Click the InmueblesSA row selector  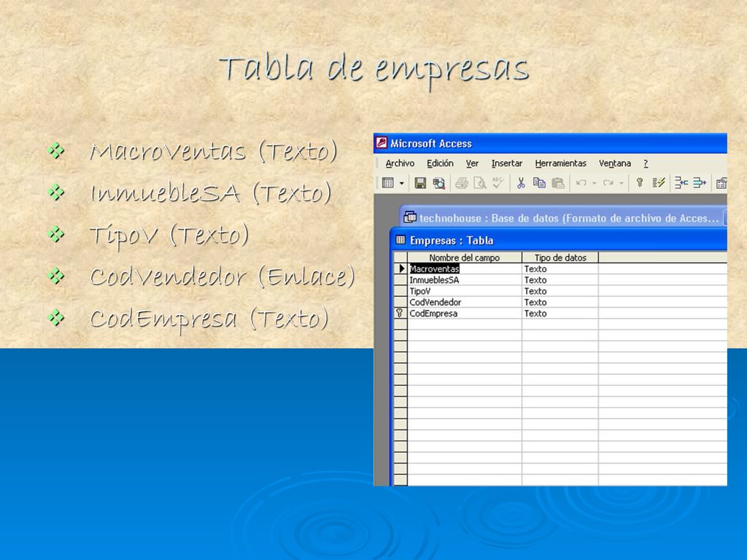(x=400, y=280)
